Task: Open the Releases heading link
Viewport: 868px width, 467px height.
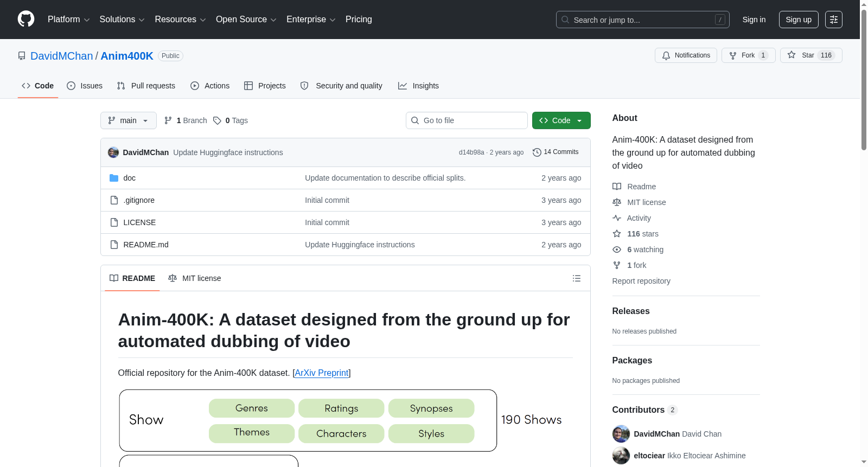Action: 631,311
